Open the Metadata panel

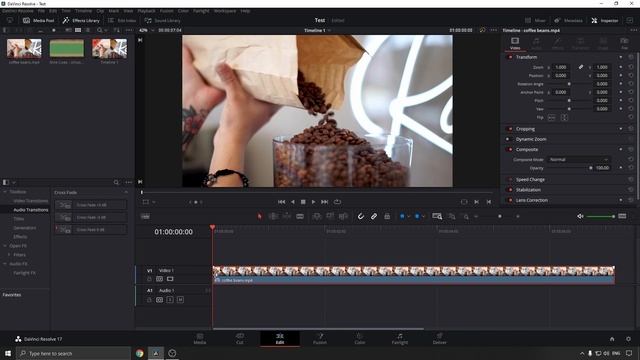click(x=569, y=20)
